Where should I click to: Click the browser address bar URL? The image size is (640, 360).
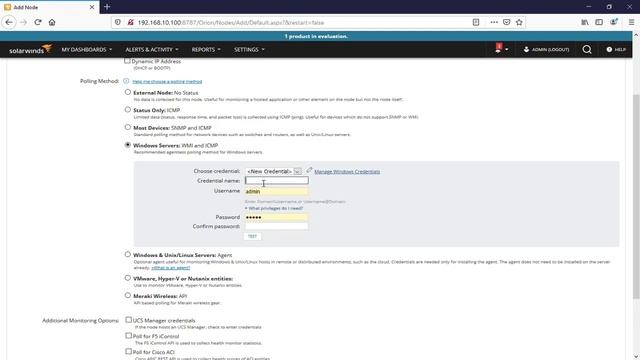(x=231, y=22)
